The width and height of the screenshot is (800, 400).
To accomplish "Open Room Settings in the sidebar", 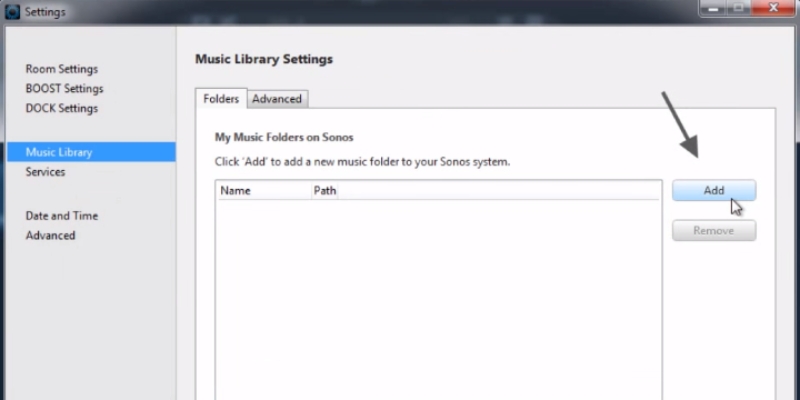I will (x=62, y=69).
